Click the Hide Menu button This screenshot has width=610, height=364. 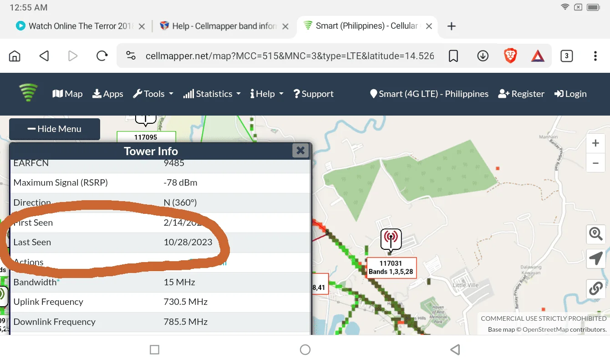pyautogui.click(x=55, y=129)
